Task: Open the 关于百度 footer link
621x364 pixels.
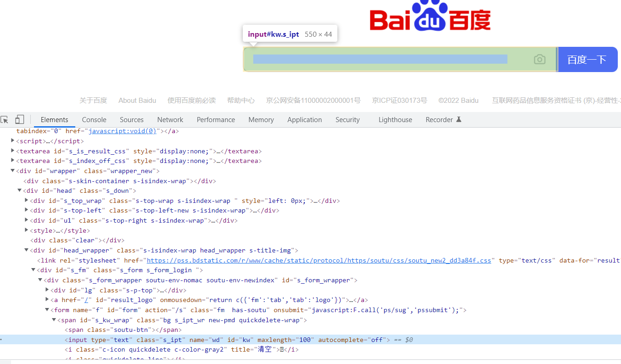Action: [93, 101]
